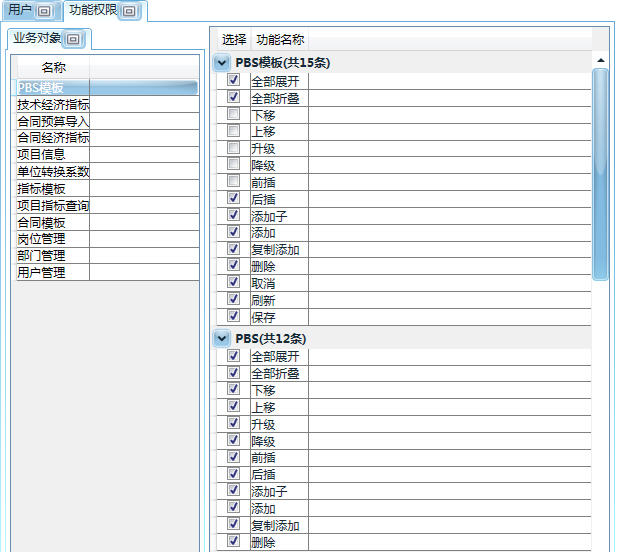
Task: Select 合同预算导入 in the name list
Action: (107, 121)
